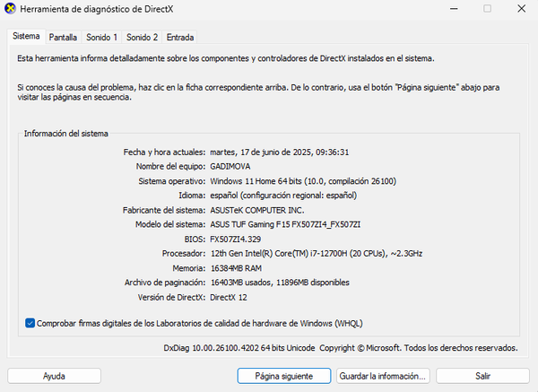Click the BIOS value FX507ZI4.329
The width and height of the screenshot is (538, 392).
point(235,240)
